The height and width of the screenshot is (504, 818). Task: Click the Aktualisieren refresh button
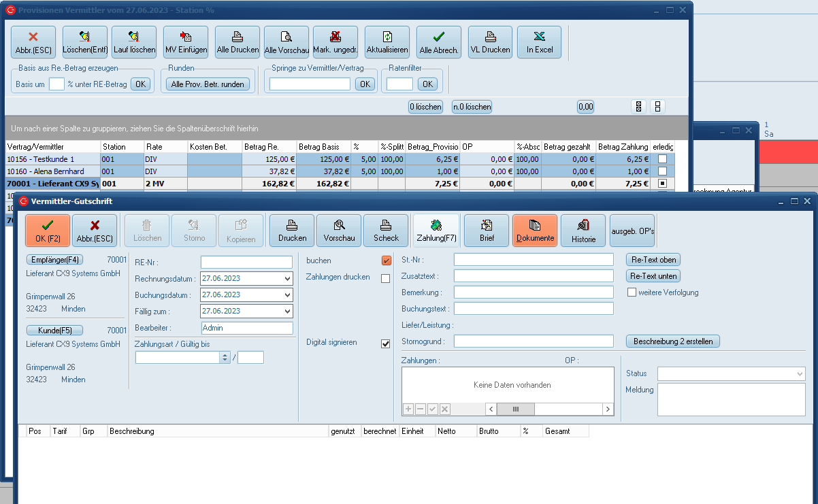(x=387, y=42)
